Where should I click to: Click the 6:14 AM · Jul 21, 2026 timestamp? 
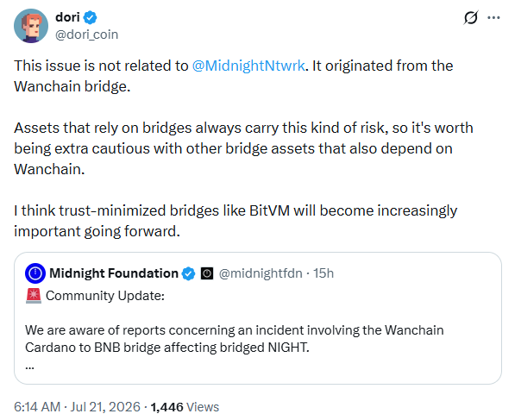pyautogui.click(x=77, y=407)
